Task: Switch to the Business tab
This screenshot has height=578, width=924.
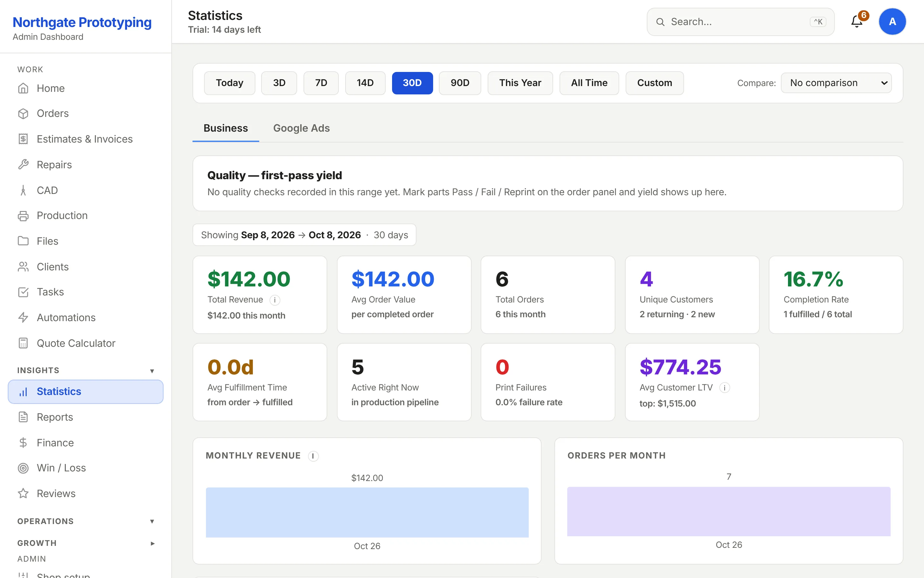Action: [226, 128]
